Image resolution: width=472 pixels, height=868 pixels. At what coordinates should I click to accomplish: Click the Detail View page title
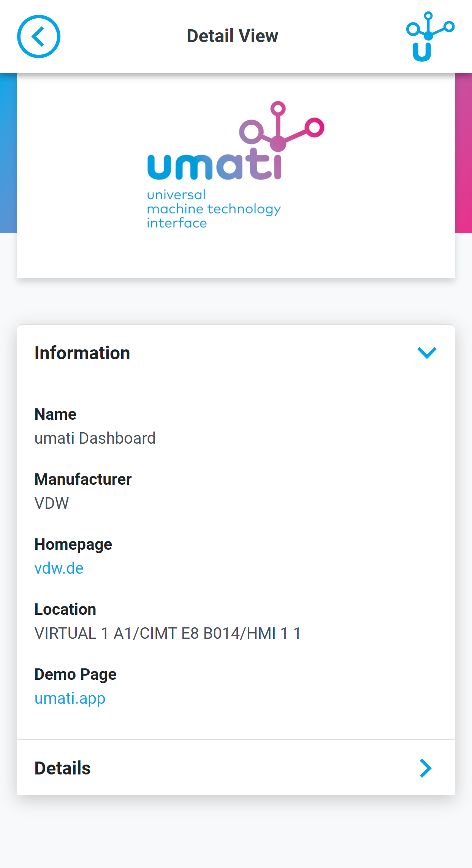pos(233,36)
